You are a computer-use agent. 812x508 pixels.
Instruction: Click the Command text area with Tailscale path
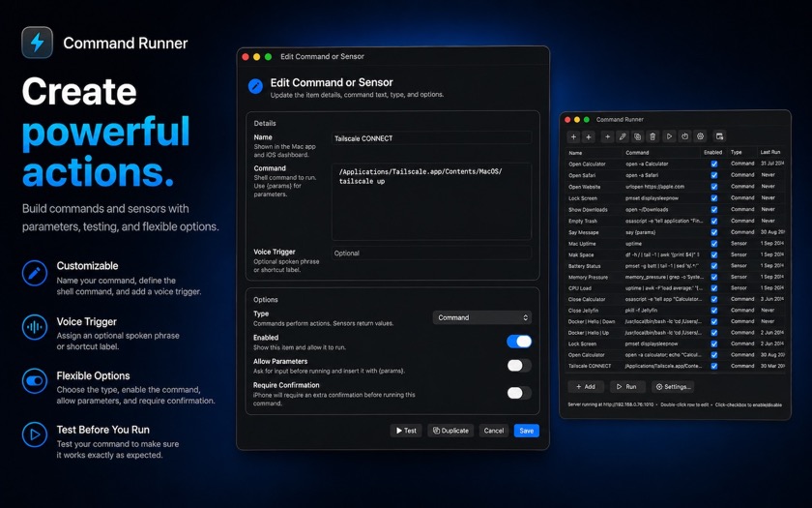pyautogui.click(x=431, y=201)
